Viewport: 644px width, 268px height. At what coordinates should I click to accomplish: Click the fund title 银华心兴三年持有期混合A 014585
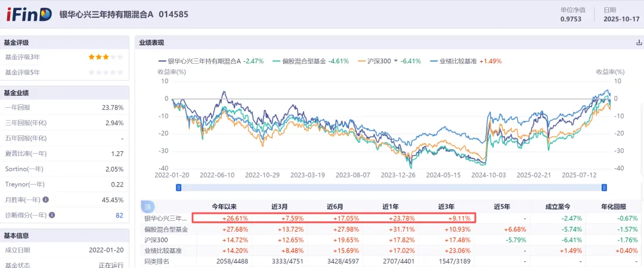tap(123, 14)
